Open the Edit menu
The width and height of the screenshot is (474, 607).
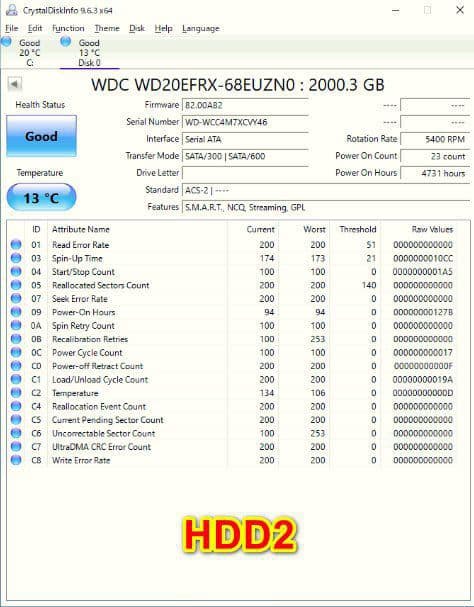pyautogui.click(x=35, y=28)
